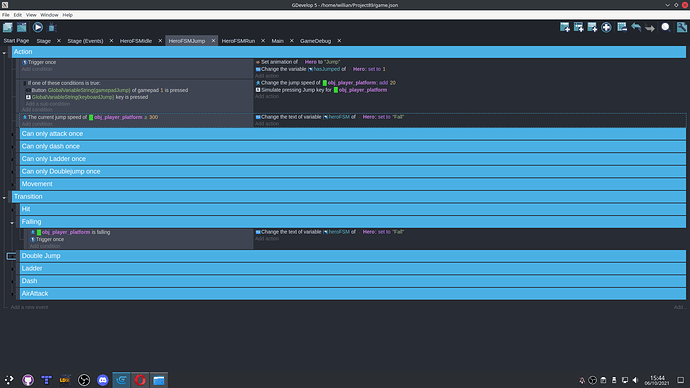Expand the AirAttack group
The width and height of the screenshot is (690, 388).
coord(12,294)
